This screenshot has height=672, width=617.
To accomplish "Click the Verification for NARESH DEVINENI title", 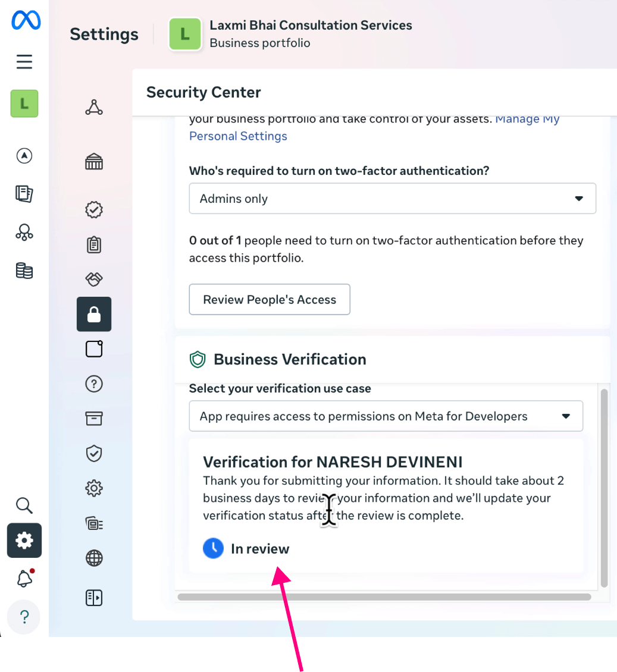I will pyautogui.click(x=333, y=462).
